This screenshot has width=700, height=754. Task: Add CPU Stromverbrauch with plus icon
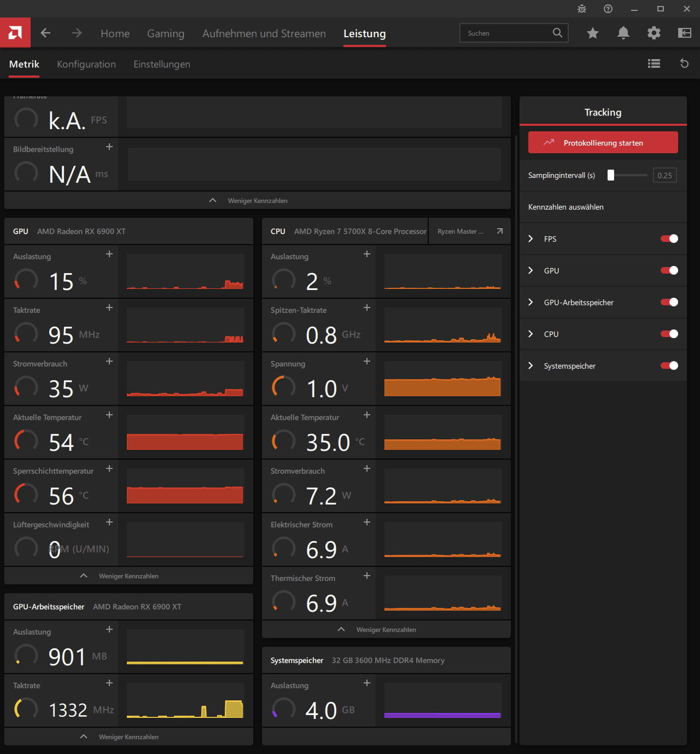pos(367,468)
